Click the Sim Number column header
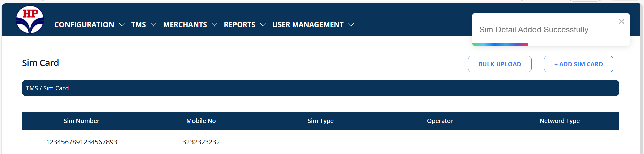The height and width of the screenshot is (154, 644). tap(81, 121)
